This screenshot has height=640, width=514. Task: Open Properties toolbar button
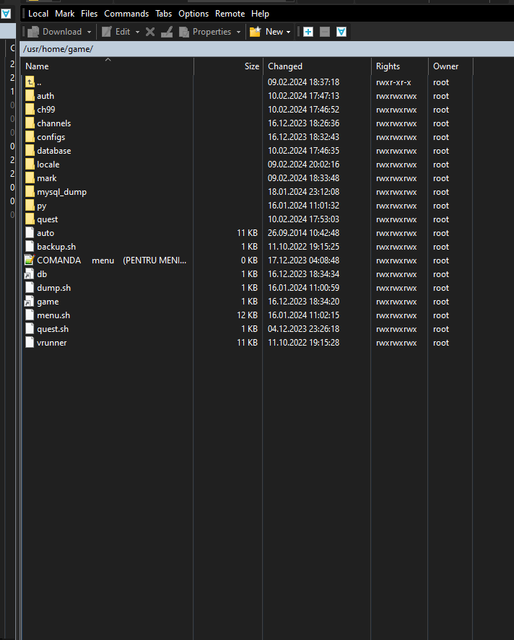pos(205,32)
